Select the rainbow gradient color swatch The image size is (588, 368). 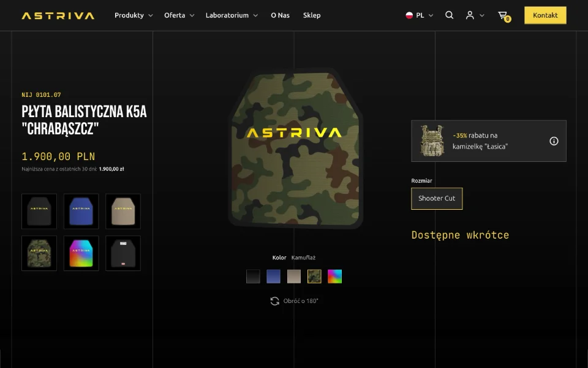click(x=335, y=277)
